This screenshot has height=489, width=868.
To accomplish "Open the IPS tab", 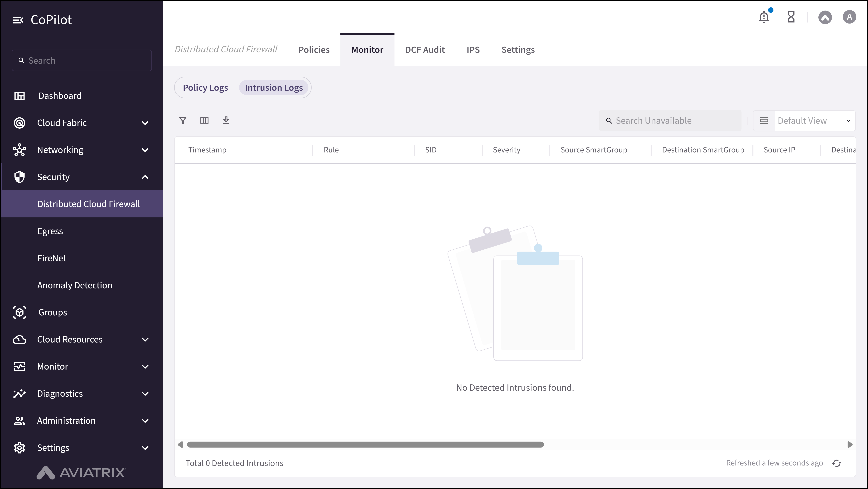I will [473, 50].
